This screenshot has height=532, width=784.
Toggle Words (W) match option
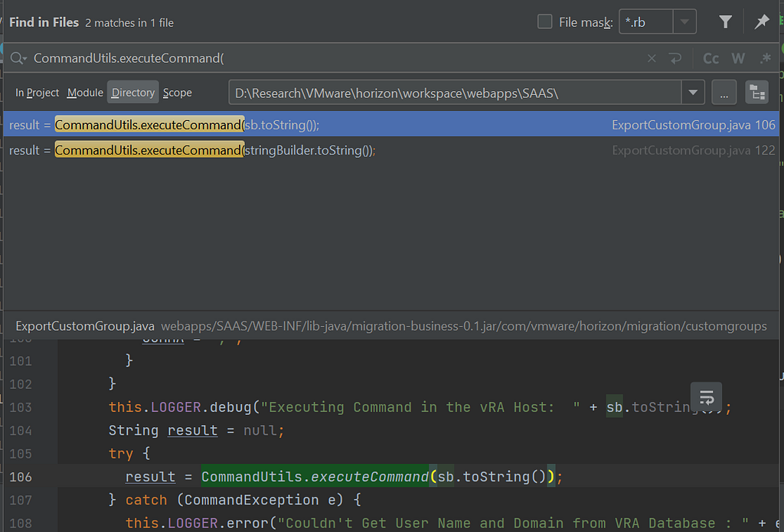[738, 58]
